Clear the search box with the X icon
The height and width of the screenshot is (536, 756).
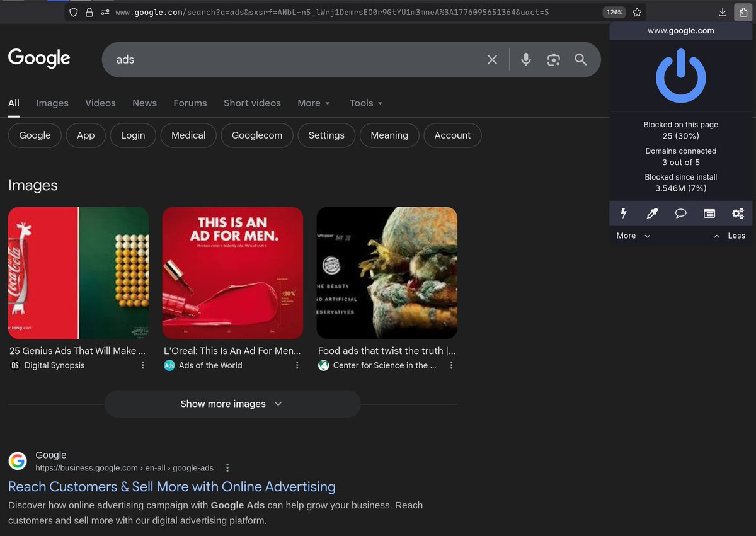(x=492, y=59)
